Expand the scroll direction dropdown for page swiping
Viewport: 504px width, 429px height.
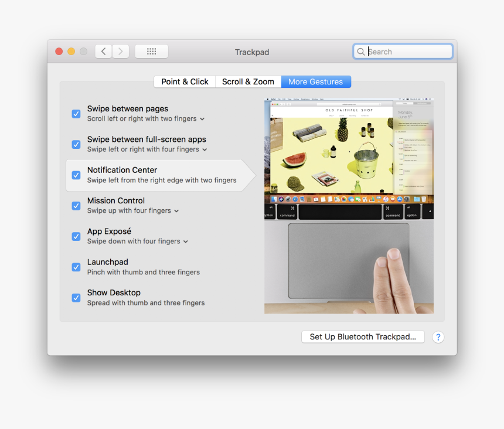pos(202,118)
